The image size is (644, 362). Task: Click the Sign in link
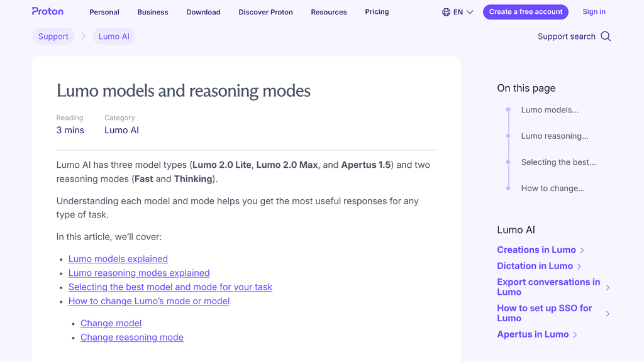click(x=594, y=11)
